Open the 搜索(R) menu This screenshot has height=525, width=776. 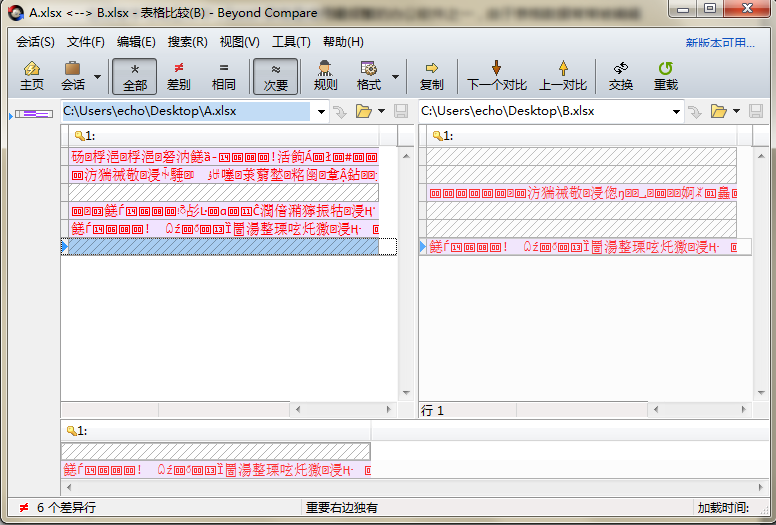coord(188,42)
